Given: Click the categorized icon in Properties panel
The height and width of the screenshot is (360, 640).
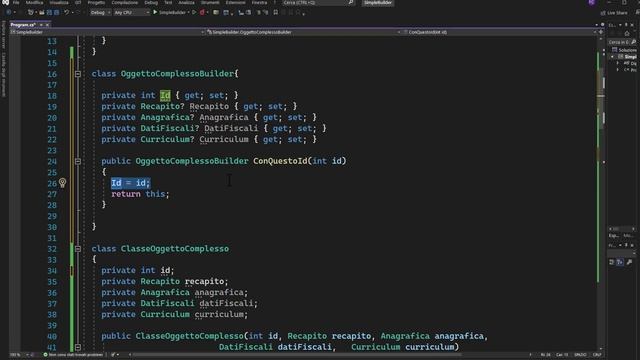Looking at the screenshot, I should [x=611, y=262].
